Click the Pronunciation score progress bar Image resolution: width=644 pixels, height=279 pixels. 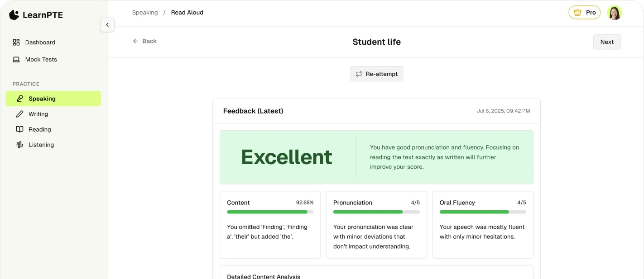(376, 212)
